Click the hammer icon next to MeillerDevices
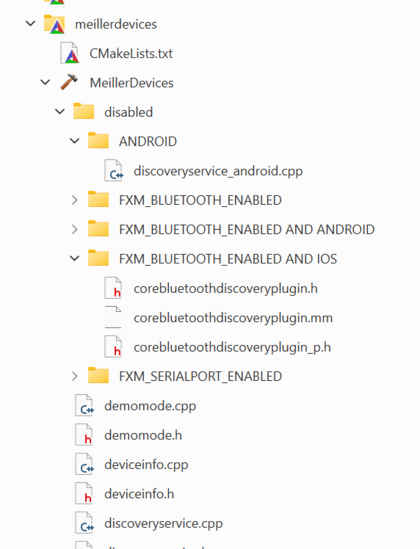 coord(69,82)
